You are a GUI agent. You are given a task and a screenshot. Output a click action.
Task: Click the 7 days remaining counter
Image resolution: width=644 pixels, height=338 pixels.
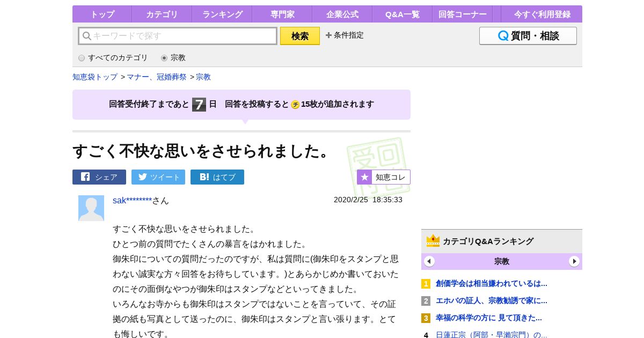199,105
